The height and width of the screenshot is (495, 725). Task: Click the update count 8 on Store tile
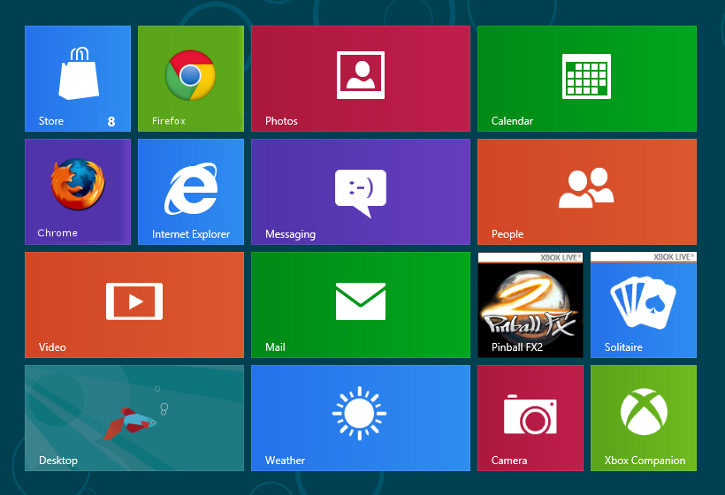click(111, 122)
